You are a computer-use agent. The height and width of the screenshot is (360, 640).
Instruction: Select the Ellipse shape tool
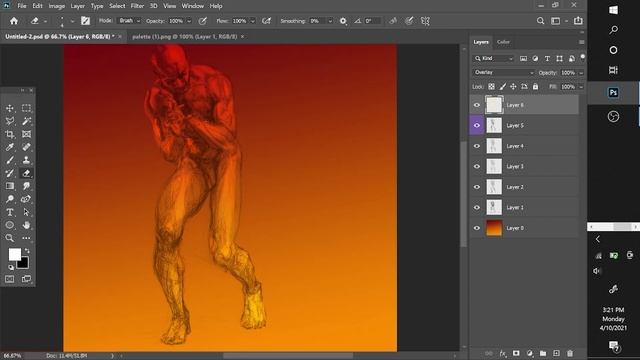point(10,225)
